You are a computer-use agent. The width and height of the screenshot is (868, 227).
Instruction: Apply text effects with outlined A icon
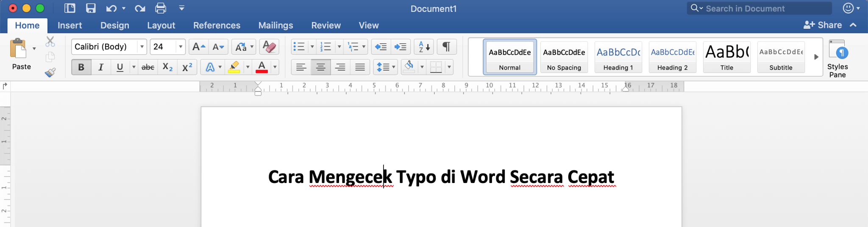[210, 67]
